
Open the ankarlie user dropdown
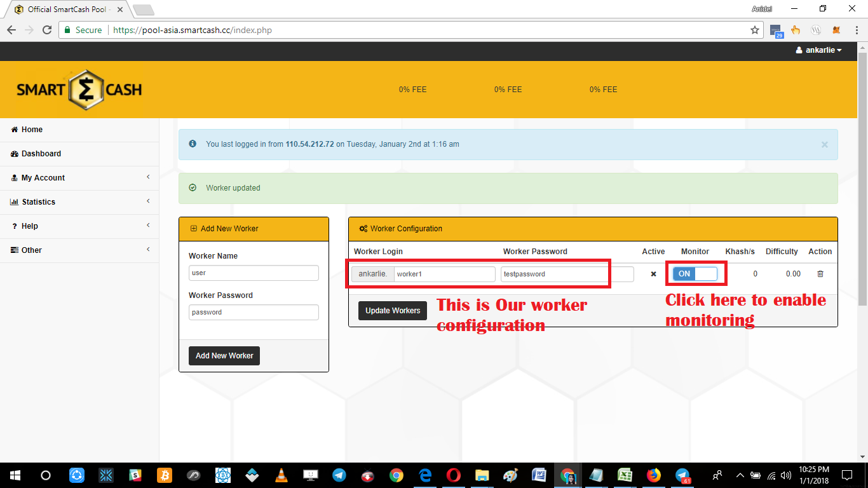818,50
